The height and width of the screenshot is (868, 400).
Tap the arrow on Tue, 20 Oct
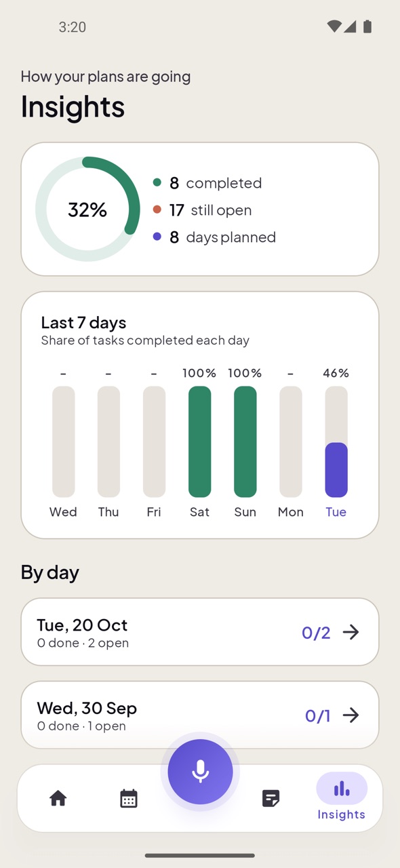pyautogui.click(x=351, y=632)
